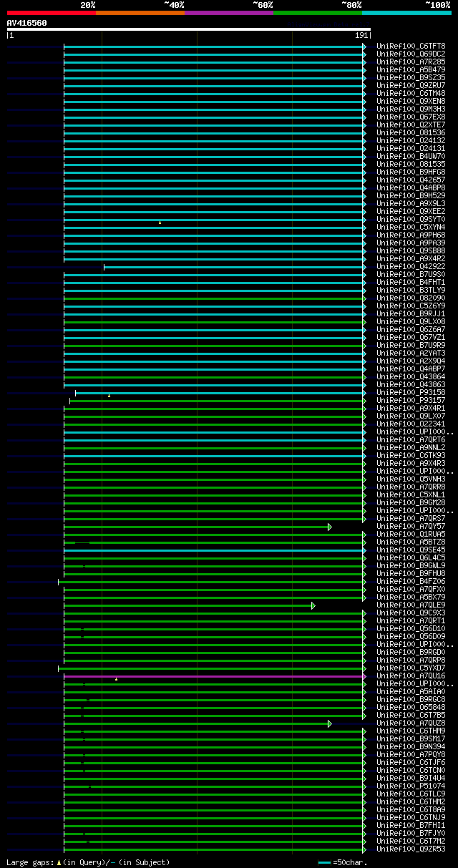This screenshot has width=458, height=868.
Task: Select the label UniRef100_O24132
Action: pyautogui.click(x=411, y=140)
